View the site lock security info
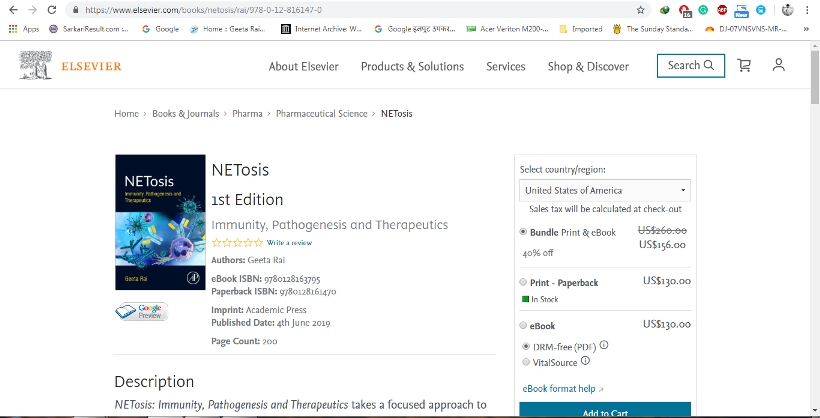The image size is (820, 418). [x=75, y=10]
